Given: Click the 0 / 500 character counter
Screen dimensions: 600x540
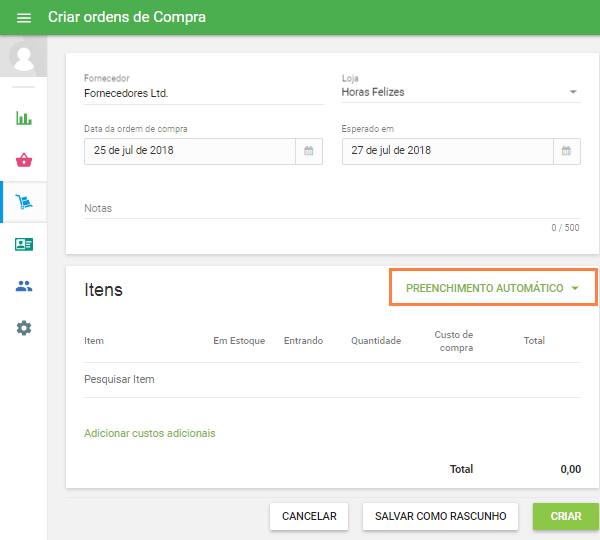Looking at the screenshot, I should (565, 228).
